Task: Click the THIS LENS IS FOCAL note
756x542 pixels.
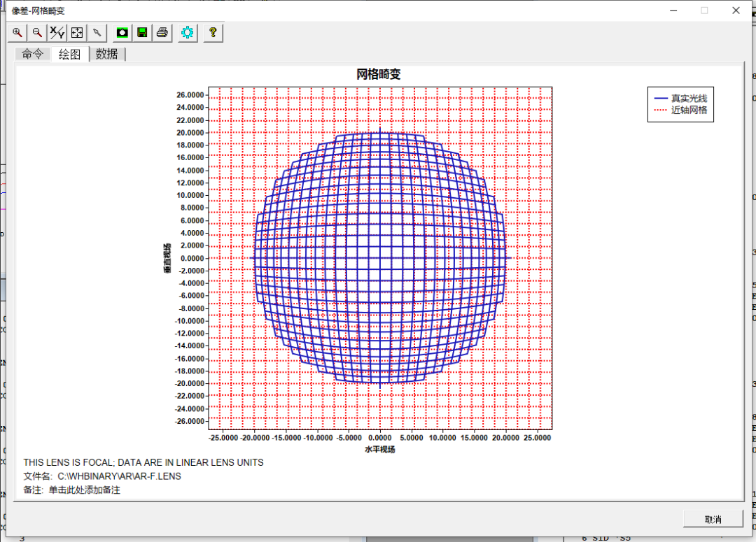Action: [x=143, y=462]
